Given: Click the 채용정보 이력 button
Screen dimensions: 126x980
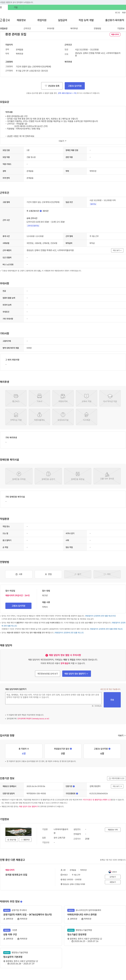Looking at the screenshot, I should (x=113, y=830).
